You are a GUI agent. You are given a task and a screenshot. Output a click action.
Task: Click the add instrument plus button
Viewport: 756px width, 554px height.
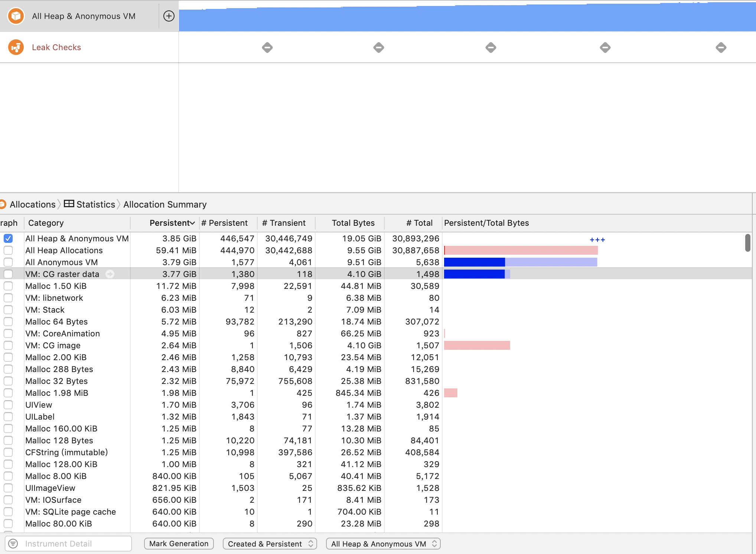tap(169, 16)
